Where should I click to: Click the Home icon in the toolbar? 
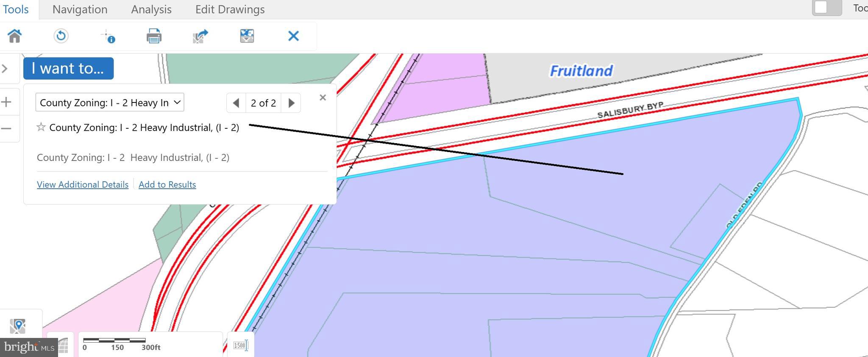tap(15, 36)
